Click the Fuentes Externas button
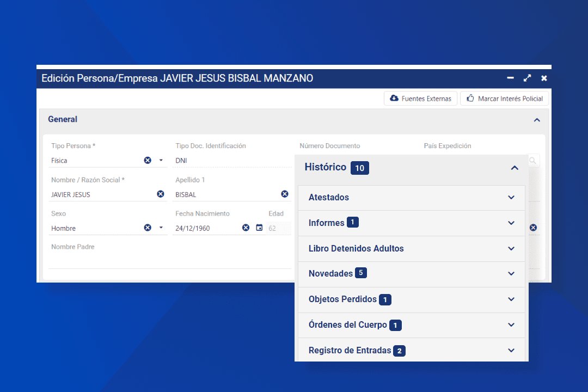The height and width of the screenshot is (392, 588). [420, 99]
